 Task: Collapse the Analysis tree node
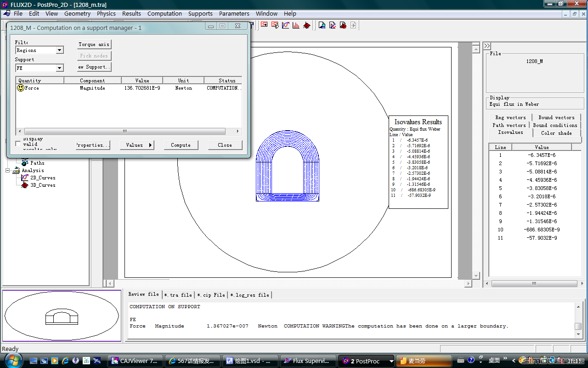[x=8, y=170]
